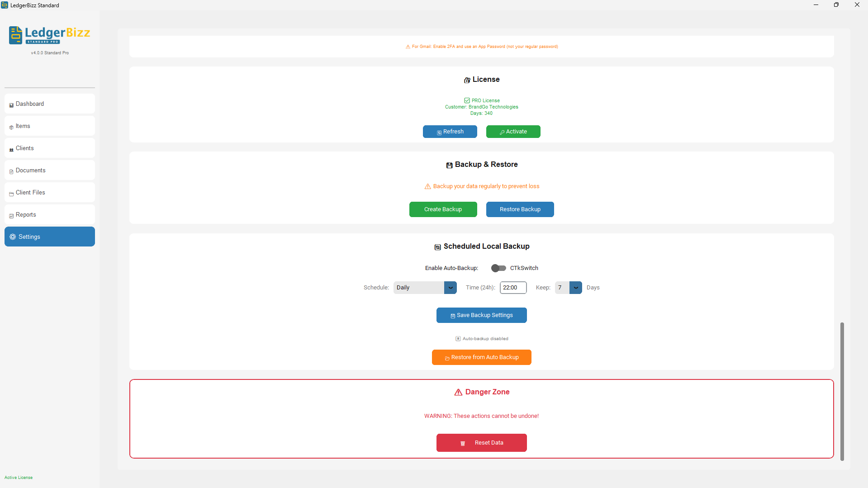Screen dimensions: 868x488
Task: Open Client Files from the sidebar
Action: [50, 192]
